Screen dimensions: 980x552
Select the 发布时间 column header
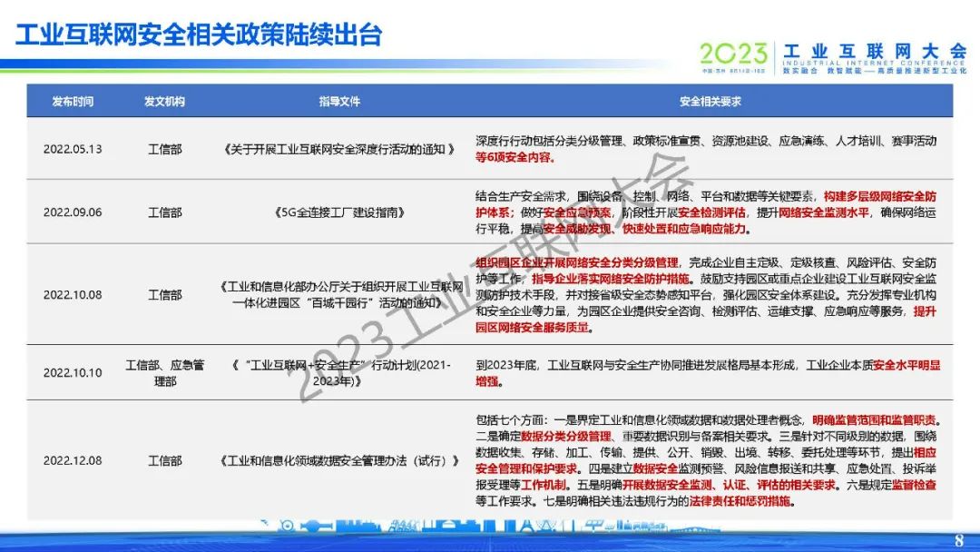tap(73, 102)
